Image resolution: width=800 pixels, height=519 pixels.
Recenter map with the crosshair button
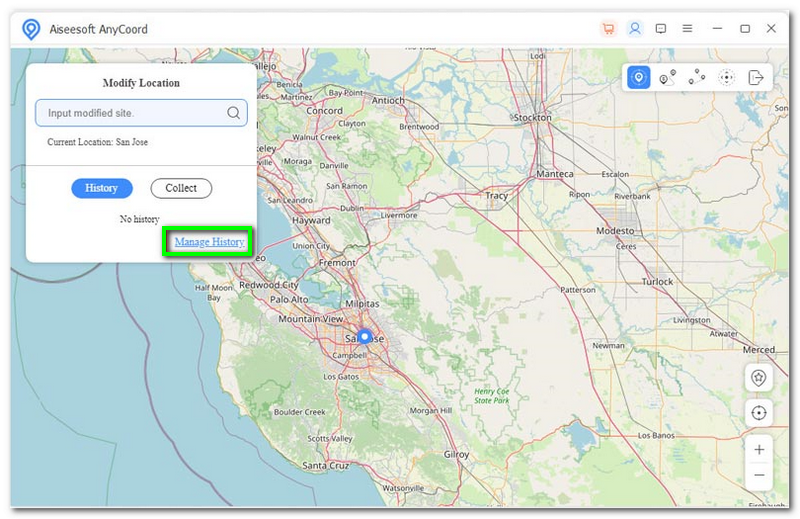[x=759, y=413]
